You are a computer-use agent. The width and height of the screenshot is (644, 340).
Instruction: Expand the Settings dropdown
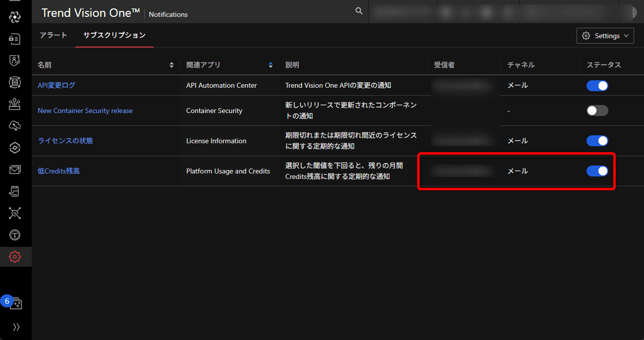click(605, 35)
